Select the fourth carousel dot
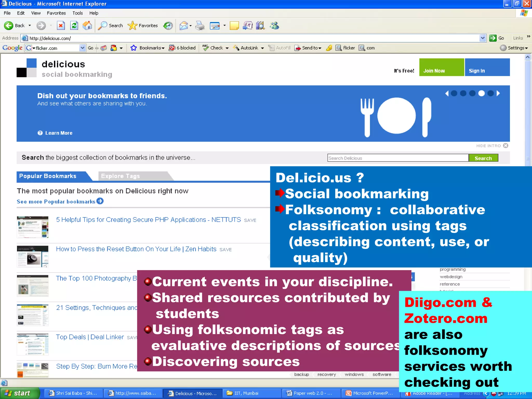The width and height of the screenshot is (532, 399). coord(481,93)
